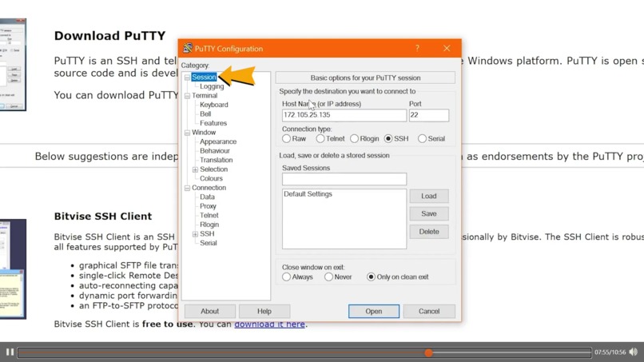
Task: Select Default Settings in saved sessions list
Action: coord(308,194)
